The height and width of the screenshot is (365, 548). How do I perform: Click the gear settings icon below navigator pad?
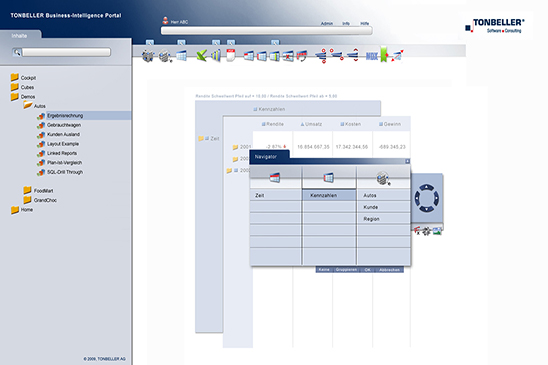[x=426, y=231]
